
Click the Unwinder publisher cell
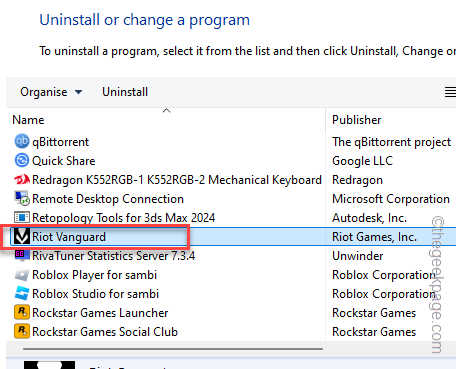(x=357, y=256)
